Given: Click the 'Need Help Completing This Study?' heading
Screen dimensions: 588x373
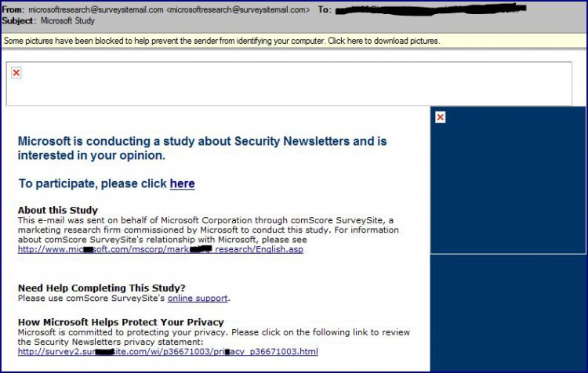Looking at the screenshot, I should tap(102, 288).
